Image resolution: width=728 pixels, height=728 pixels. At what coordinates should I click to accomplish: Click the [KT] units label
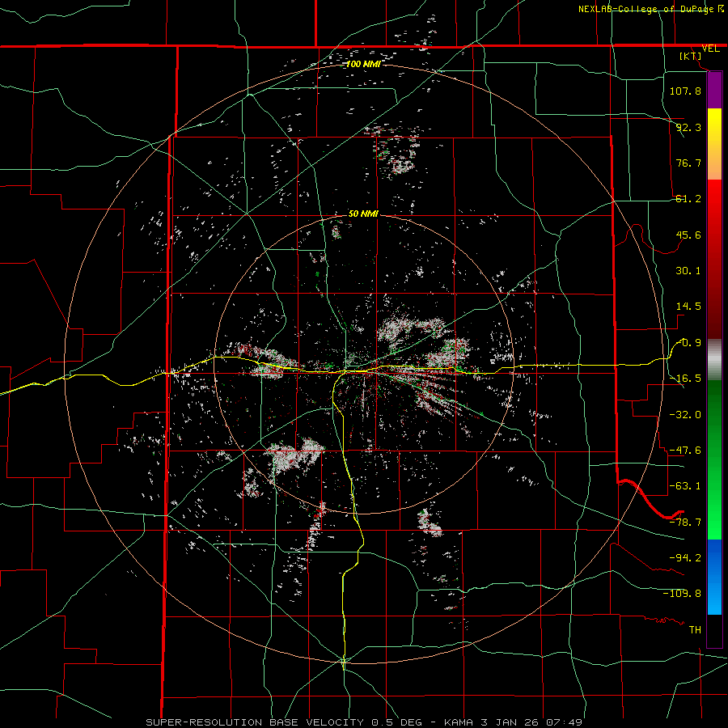click(691, 56)
